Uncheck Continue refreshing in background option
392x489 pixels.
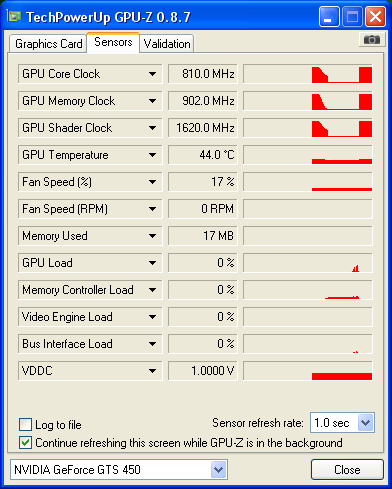coord(26,443)
